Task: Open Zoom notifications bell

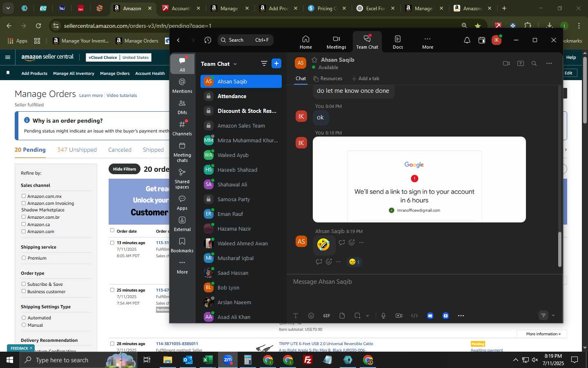Action: 467,40
